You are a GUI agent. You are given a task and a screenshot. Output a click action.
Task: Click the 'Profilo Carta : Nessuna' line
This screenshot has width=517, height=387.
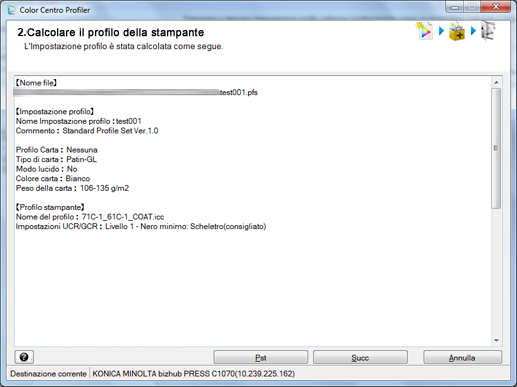coord(57,150)
